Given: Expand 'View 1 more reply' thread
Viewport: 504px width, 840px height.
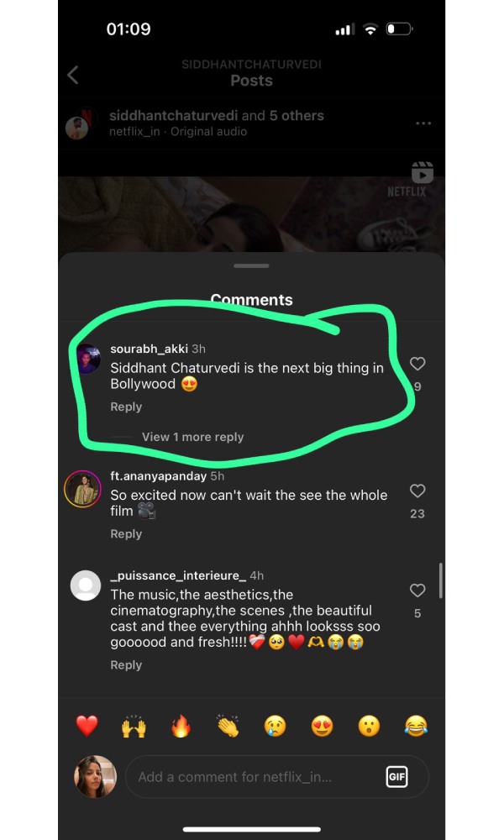Looking at the screenshot, I should point(192,437).
